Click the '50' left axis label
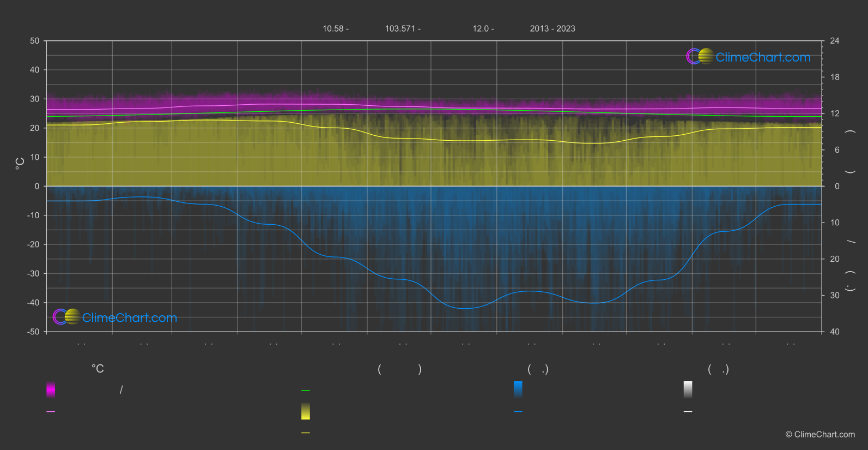The image size is (868, 450). tap(35, 41)
